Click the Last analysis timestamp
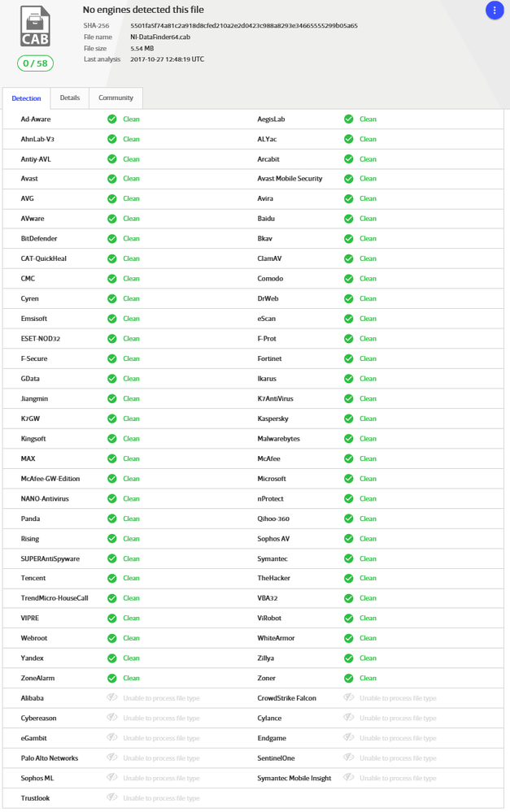 click(x=167, y=59)
